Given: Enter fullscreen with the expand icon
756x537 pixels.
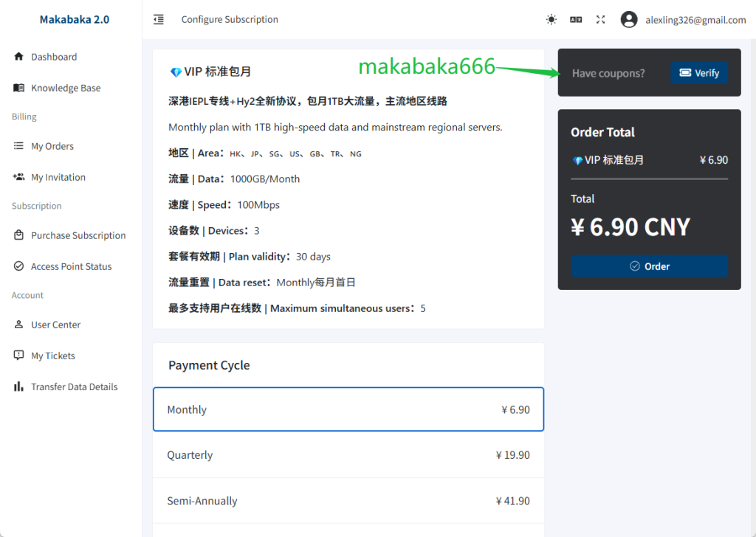Looking at the screenshot, I should coord(600,20).
